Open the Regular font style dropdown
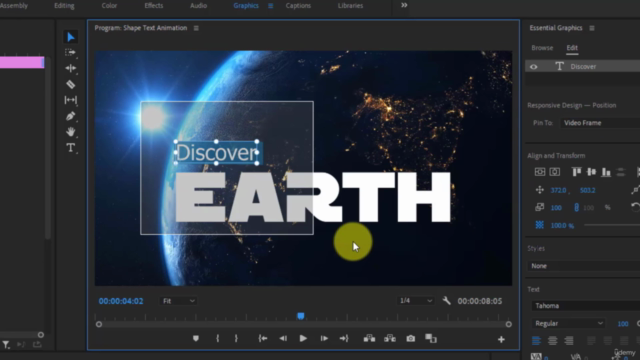Screen dimensions: 640x360 tap(568, 323)
